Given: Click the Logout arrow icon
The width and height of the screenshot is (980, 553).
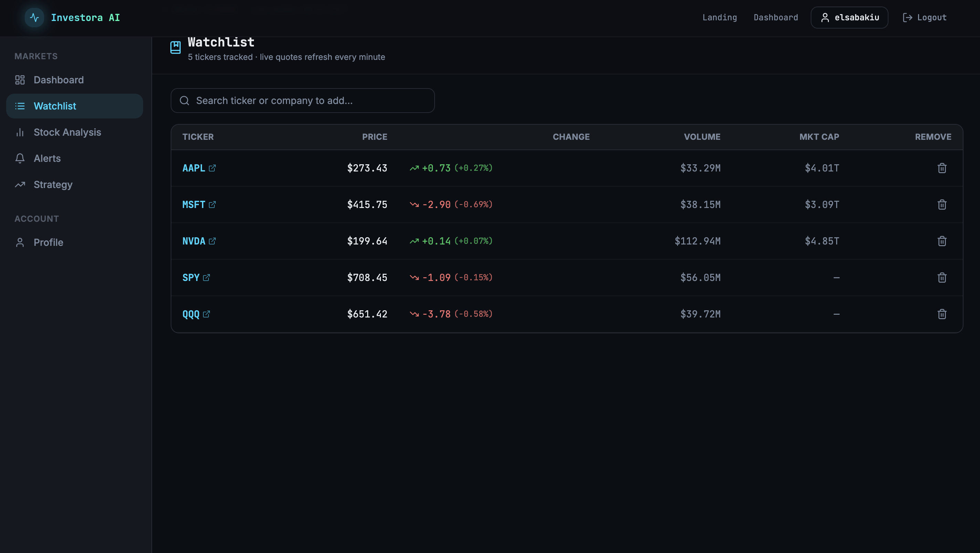Looking at the screenshot, I should coord(907,18).
